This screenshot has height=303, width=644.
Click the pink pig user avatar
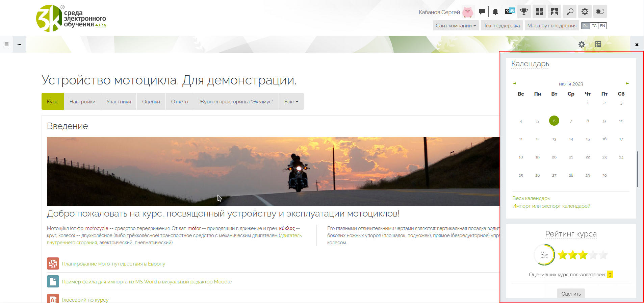click(468, 12)
